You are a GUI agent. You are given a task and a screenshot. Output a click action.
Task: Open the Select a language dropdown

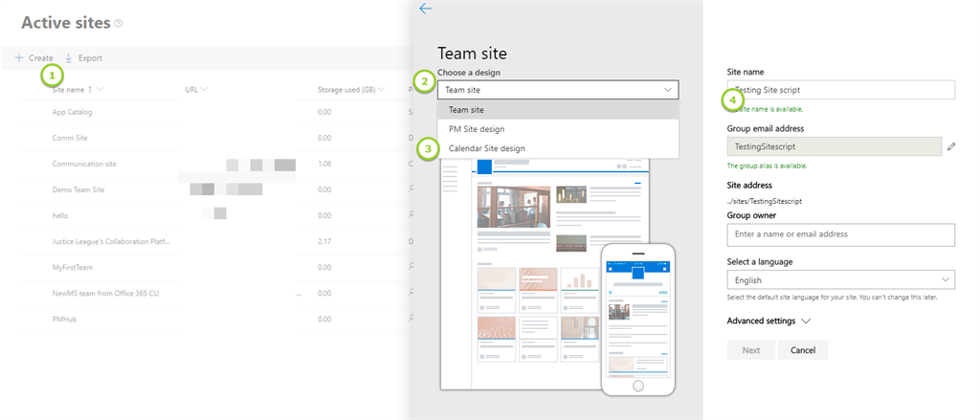point(840,280)
